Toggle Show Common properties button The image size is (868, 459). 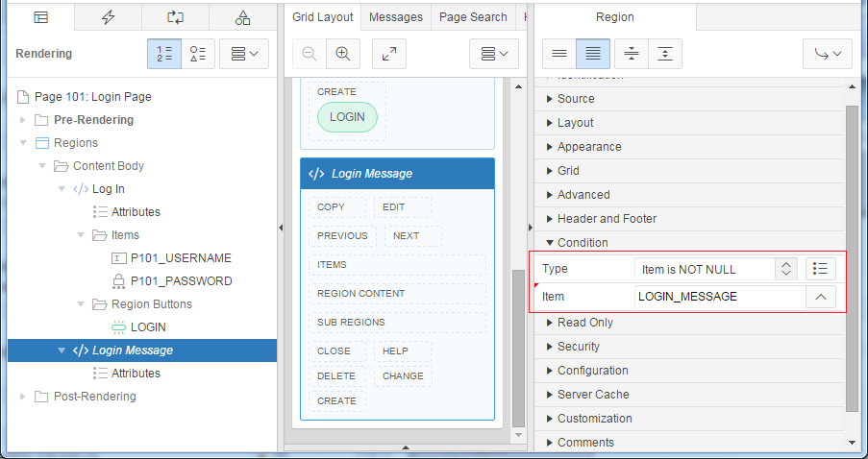559,54
